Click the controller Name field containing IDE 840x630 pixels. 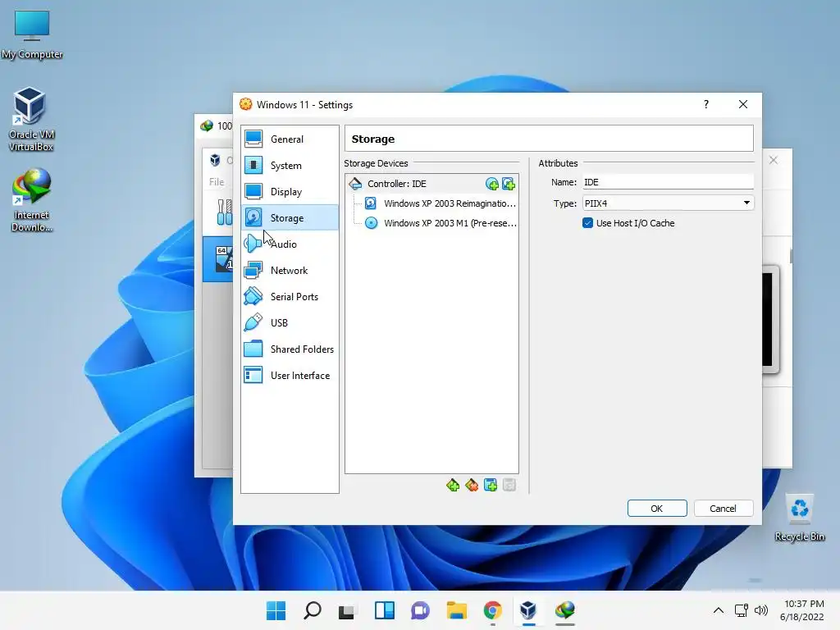click(668, 182)
